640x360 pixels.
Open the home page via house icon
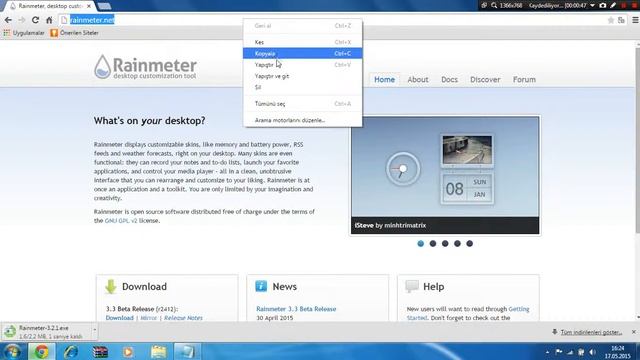point(49,20)
